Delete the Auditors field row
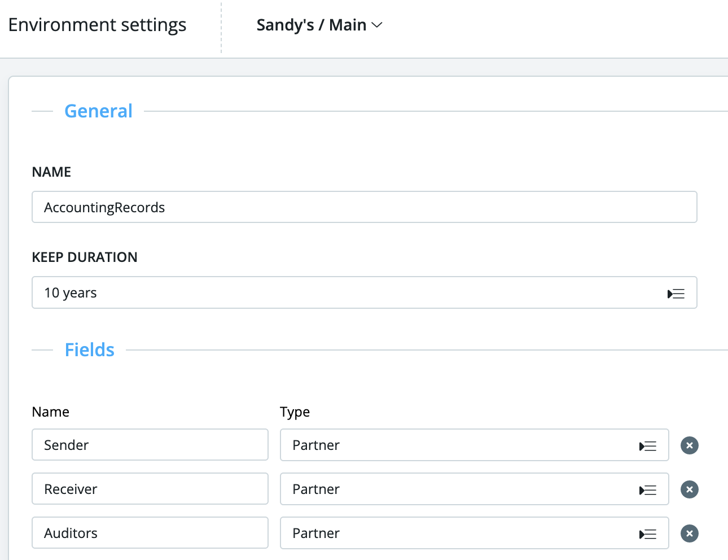The height and width of the screenshot is (560, 728). coord(689,533)
